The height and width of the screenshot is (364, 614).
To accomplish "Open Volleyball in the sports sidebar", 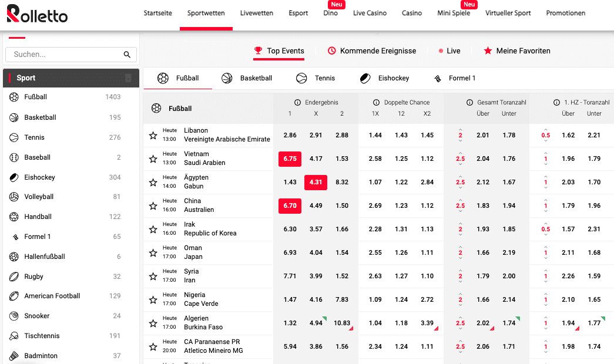I will click(39, 197).
